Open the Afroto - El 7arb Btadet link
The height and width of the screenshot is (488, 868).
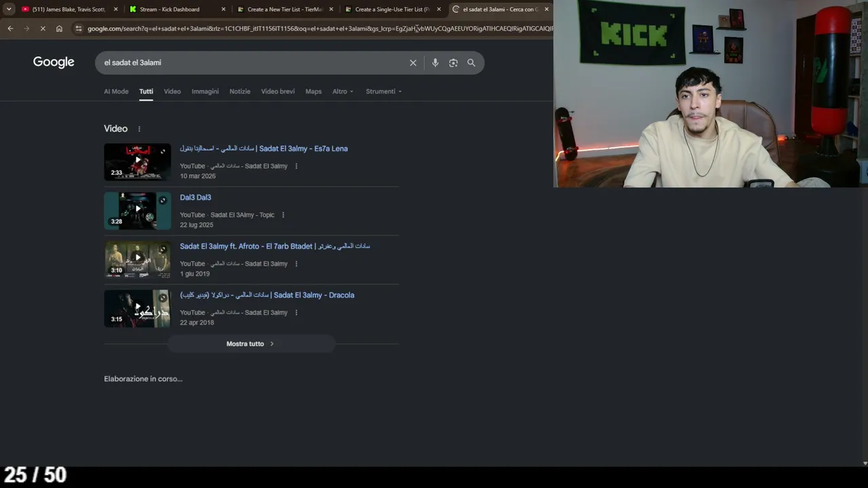coord(275,246)
